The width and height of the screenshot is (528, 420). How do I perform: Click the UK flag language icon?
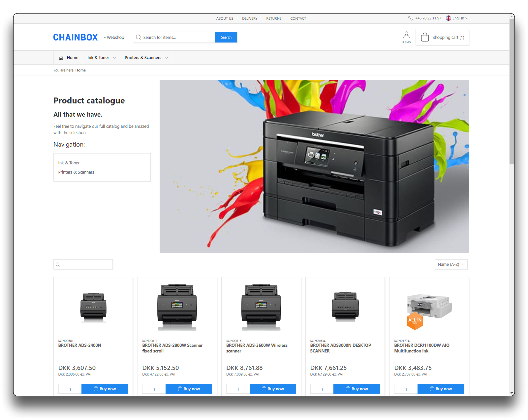[x=449, y=18]
